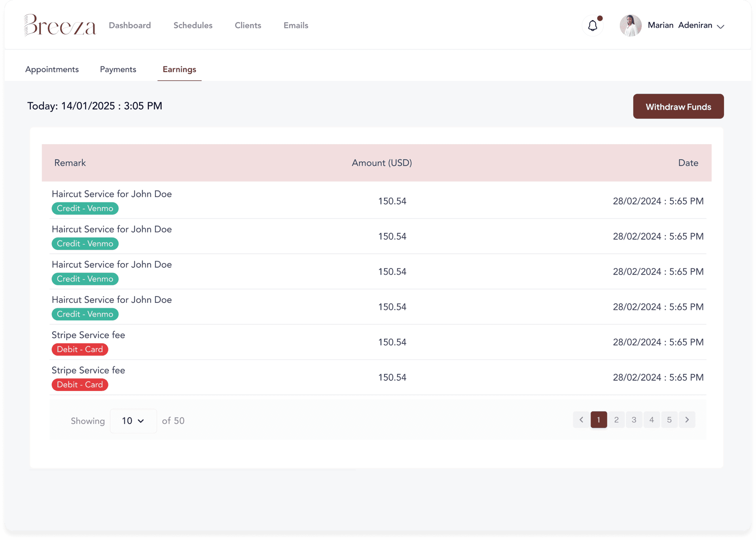Go to page 5
This screenshot has width=756, height=540.
(x=669, y=419)
